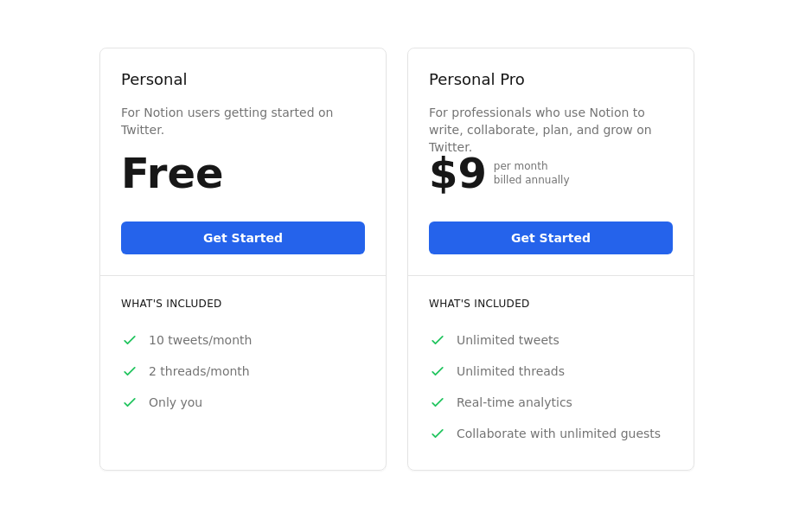Click What's Included heading in Pro card
Image resolution: width=812 pixels, height=520 pixels.
(479, 304)
